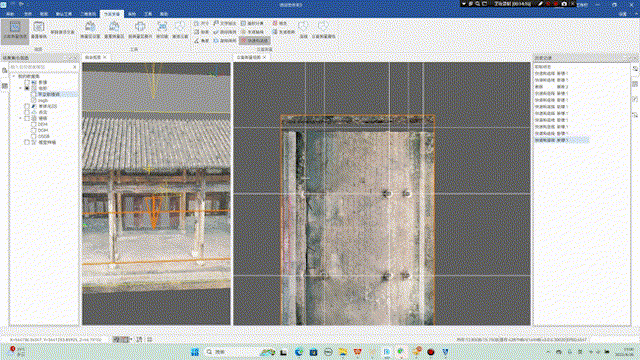Collapse the root node of the layer tree
The height and width of the screenshot is (360, 640).
coord(14,76)
